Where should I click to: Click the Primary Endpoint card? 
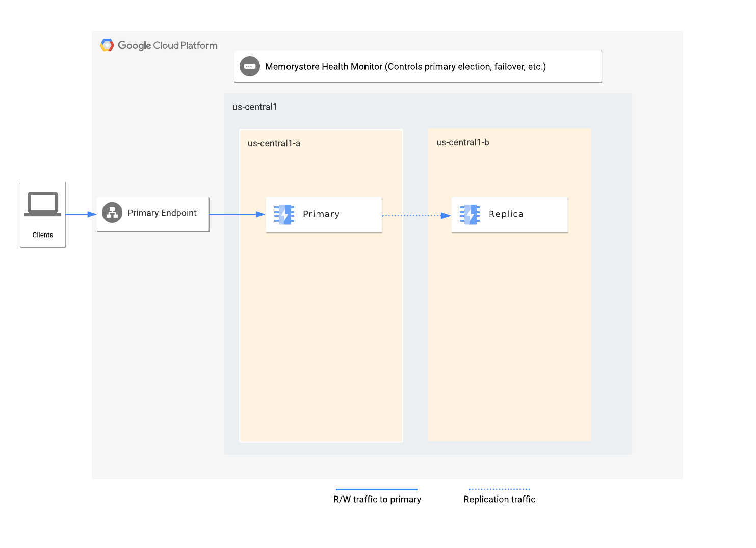pyautogui.click(x=152, y=214)
